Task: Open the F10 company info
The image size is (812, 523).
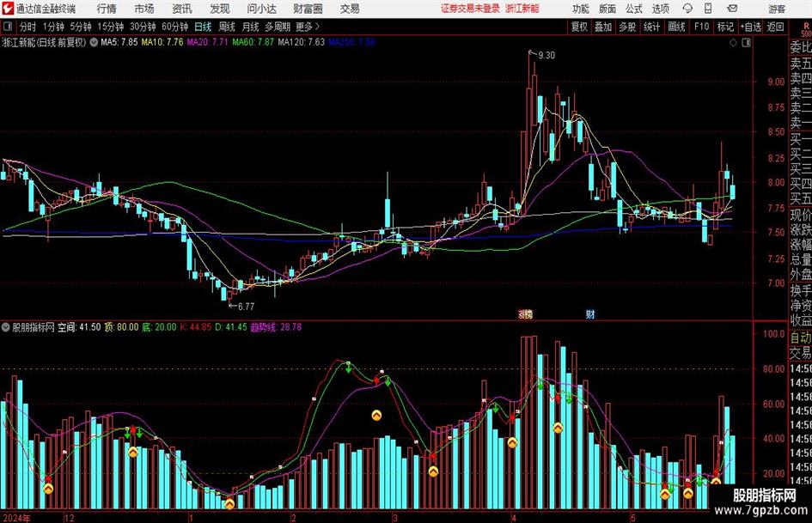Action: point(702,27)
